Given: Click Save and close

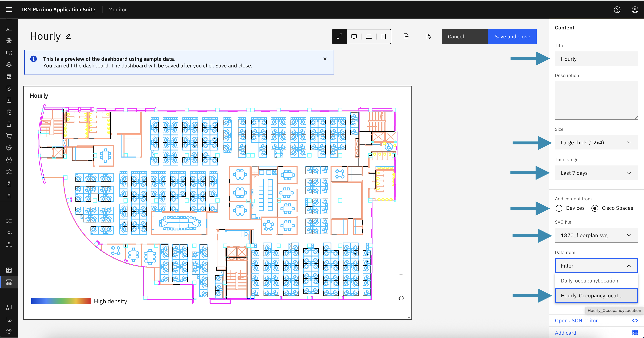Looking at the screenshot, I should 512,37.
